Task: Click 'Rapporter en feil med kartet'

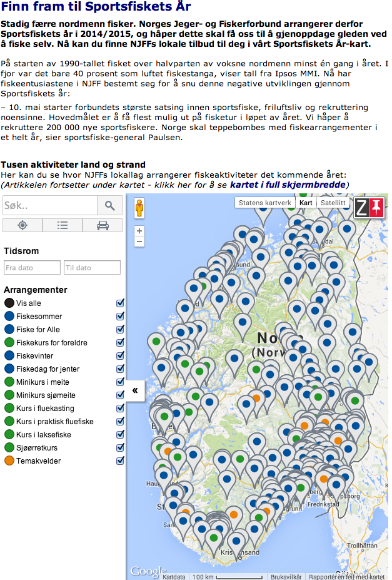Action: point(346,577)
